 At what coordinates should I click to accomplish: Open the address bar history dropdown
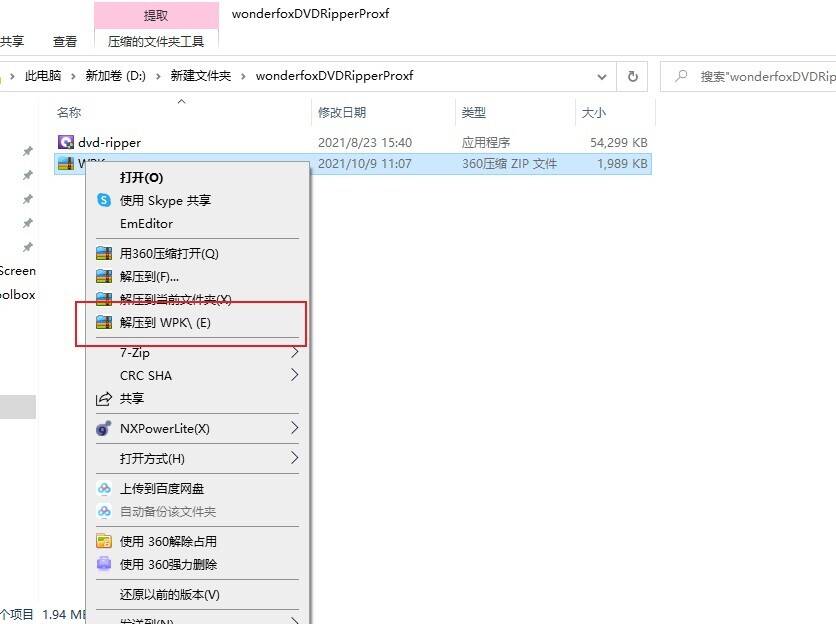[602, 76]
